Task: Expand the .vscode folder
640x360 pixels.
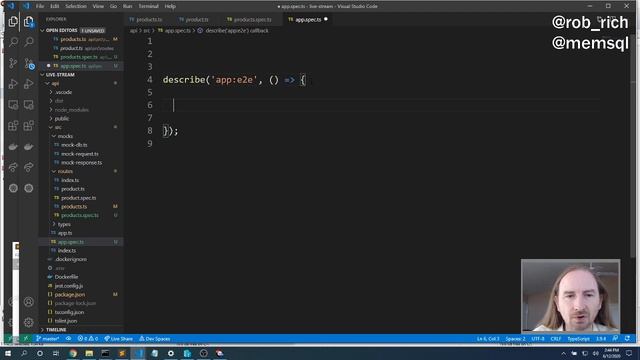Action: (x=51, y=92)
